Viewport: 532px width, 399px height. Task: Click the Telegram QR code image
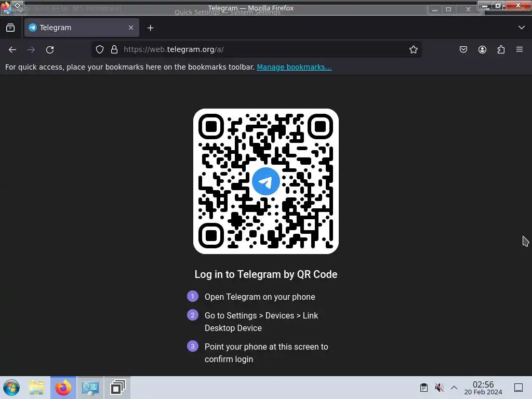266,181
